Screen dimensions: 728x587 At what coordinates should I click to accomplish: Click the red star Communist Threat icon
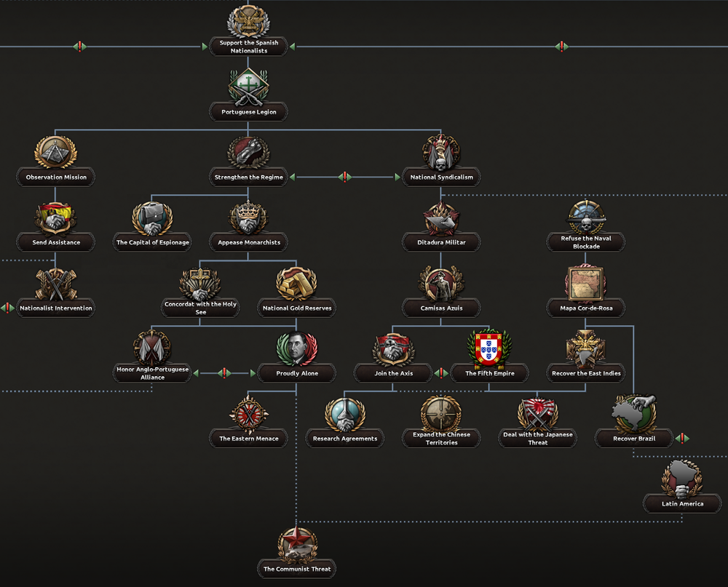coord(297,544)
